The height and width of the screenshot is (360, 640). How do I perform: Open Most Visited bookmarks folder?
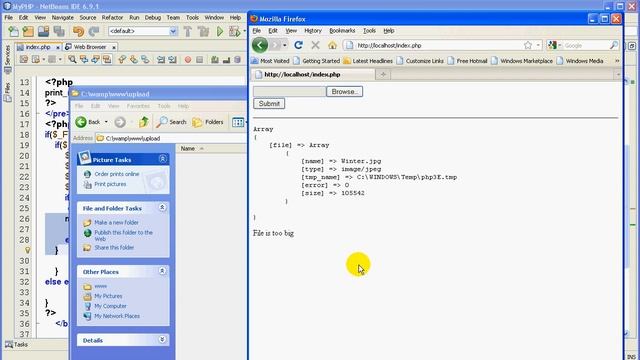pyautogui.click(x=270, y=61)
